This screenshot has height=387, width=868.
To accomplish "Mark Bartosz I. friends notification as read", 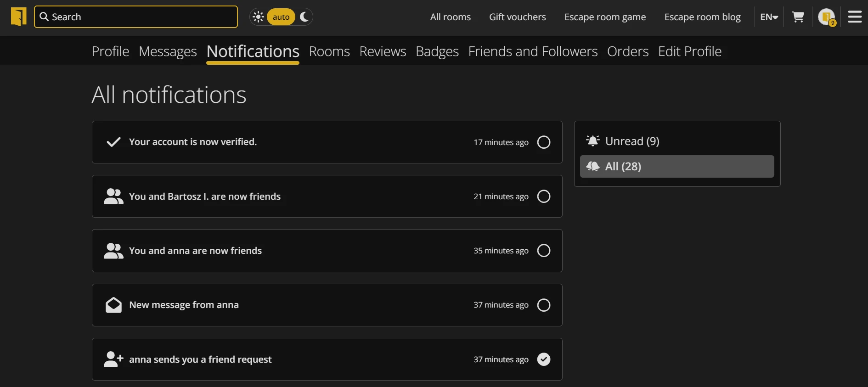I will point(543,196).
